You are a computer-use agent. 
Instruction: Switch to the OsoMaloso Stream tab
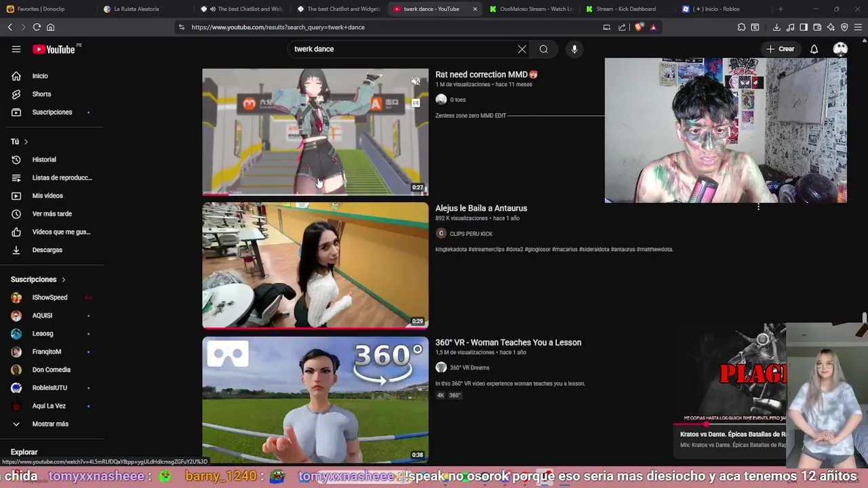(531, 9)
